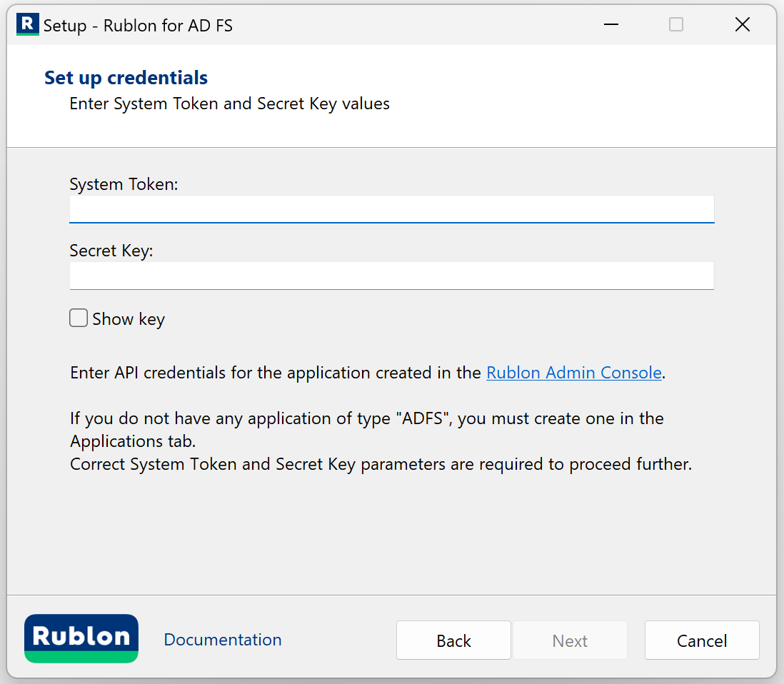Minimize the Rublon setup window

click(x=610, y=25)
